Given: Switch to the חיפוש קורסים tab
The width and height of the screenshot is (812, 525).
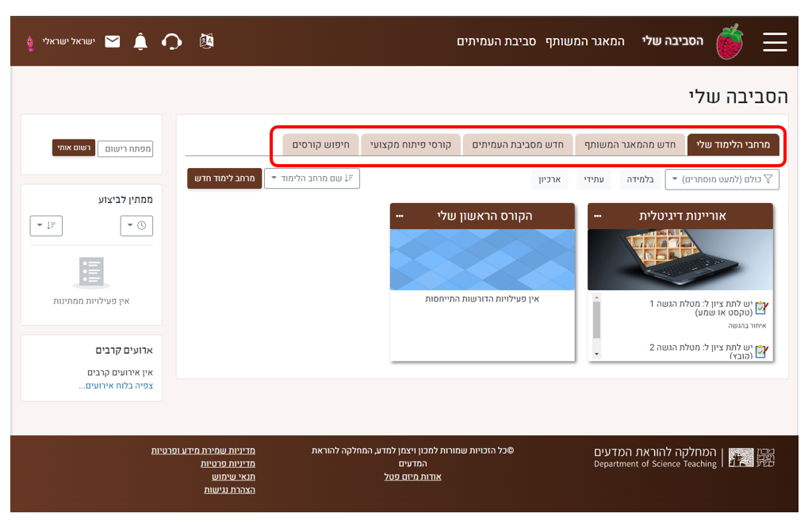Looking at the screenshot, I should 312,145.
